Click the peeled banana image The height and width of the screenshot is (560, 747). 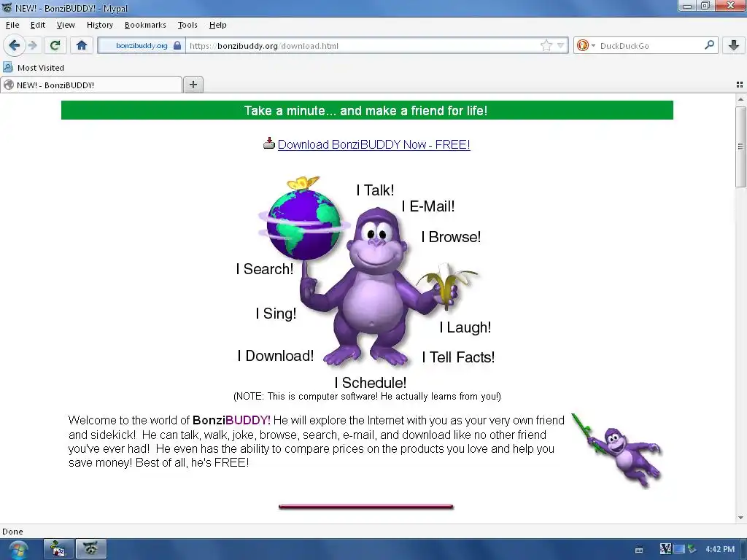pos(447,285)
